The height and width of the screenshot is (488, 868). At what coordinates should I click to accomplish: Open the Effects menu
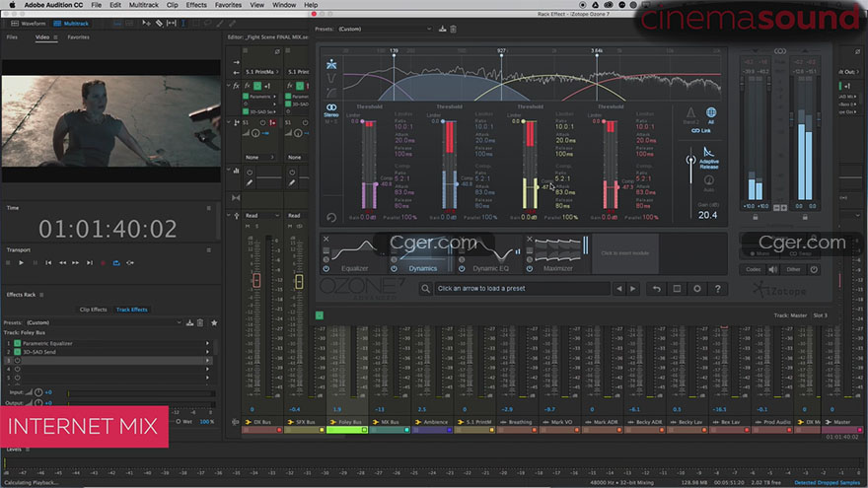[x=196, y=4]
